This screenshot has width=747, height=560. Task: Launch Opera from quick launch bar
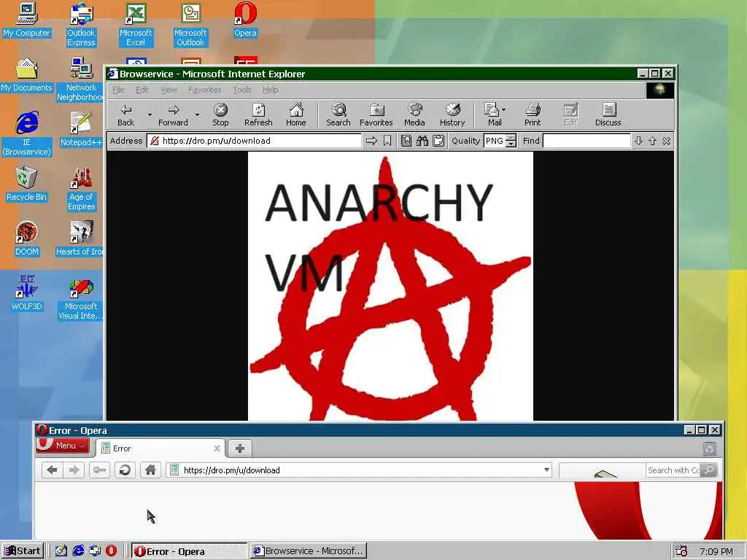111,551
